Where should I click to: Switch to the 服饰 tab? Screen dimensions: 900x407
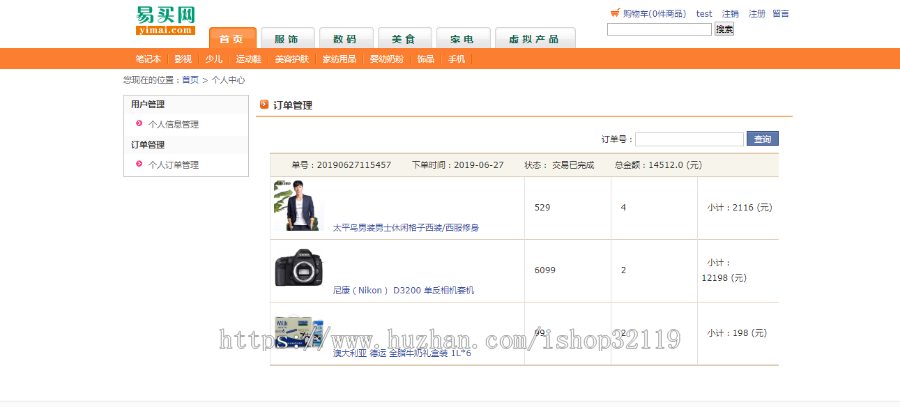point(288,38)
